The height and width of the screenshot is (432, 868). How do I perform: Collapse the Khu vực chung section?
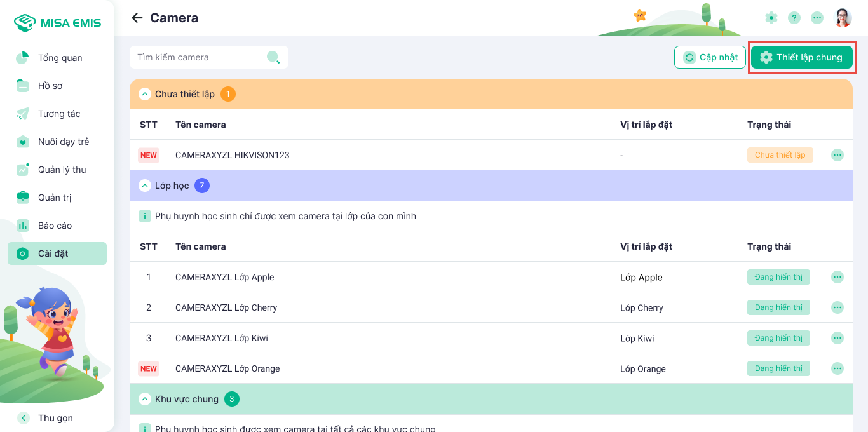[x=144, y=399]
